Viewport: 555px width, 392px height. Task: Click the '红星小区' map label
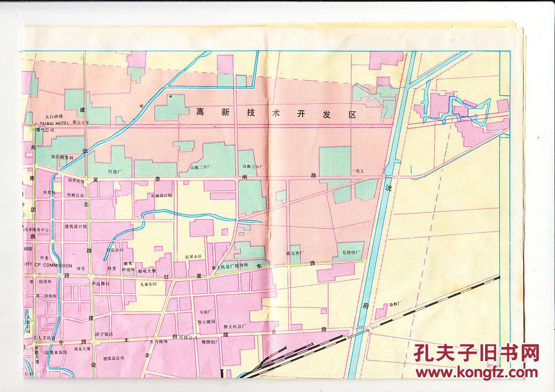tap(193, 256)
